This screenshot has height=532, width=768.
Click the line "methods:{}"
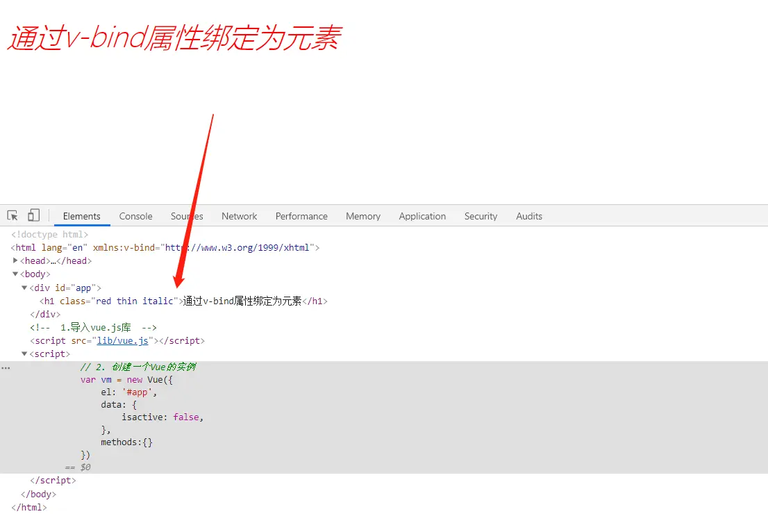(x=127, y=442)
